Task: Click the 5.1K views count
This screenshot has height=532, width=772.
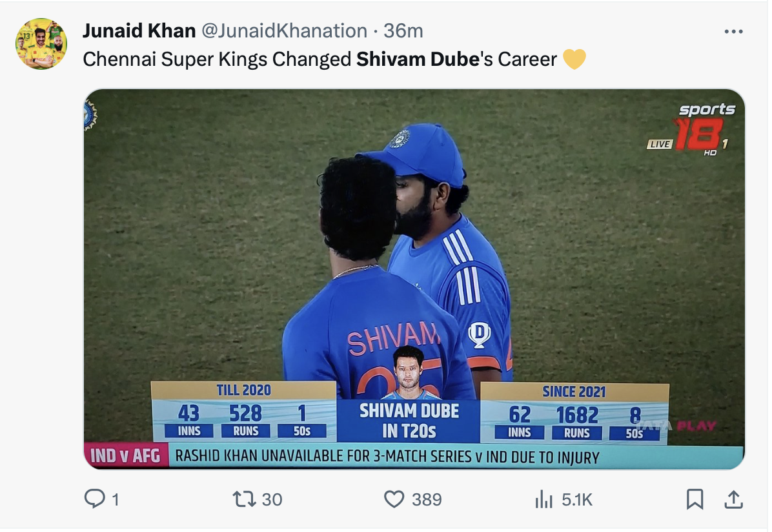Action: point(577,499)
